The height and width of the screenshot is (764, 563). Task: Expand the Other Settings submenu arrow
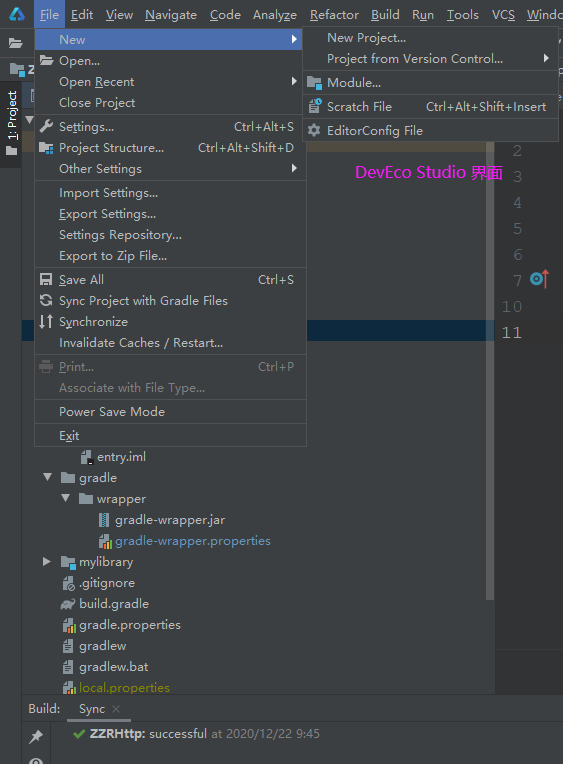[294, 168]
